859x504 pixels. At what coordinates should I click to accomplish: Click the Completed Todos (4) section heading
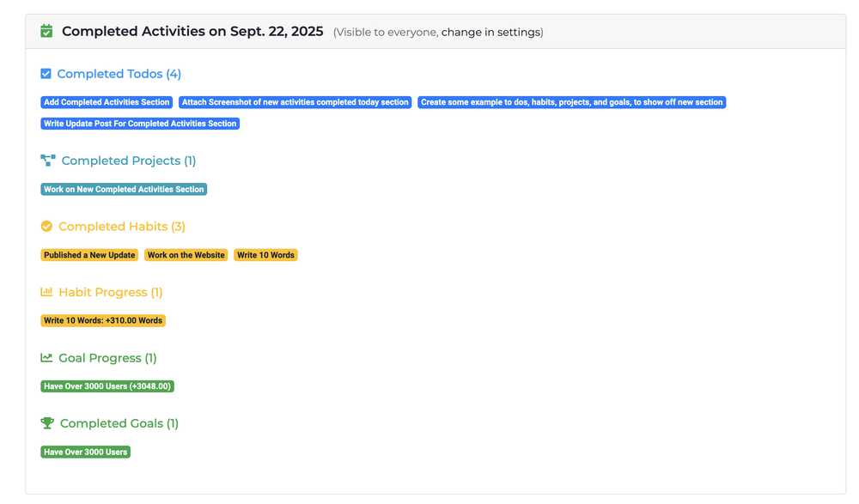point(117,73)
